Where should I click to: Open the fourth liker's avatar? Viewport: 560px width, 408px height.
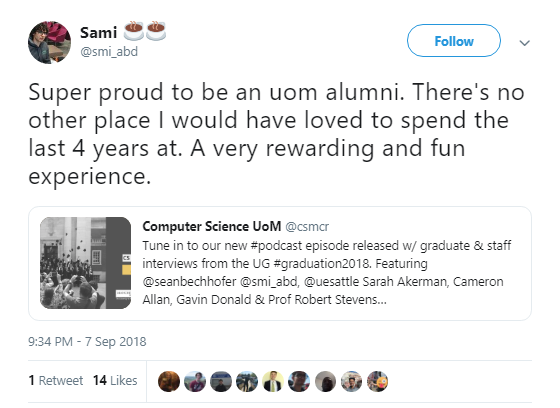(247, 381)
